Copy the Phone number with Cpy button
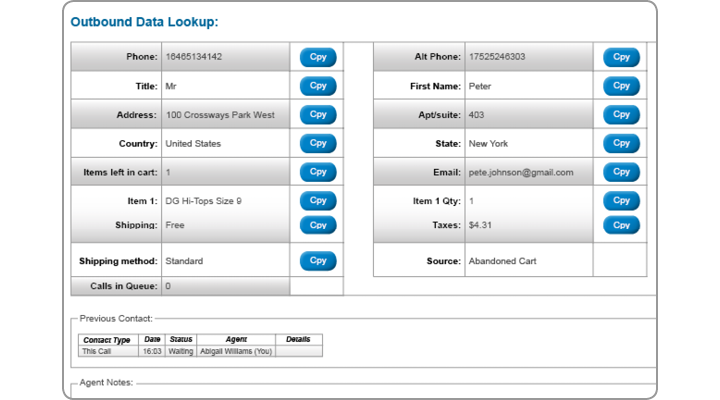The height and width of the screenshot is (400, 720). tap(318, 57)
